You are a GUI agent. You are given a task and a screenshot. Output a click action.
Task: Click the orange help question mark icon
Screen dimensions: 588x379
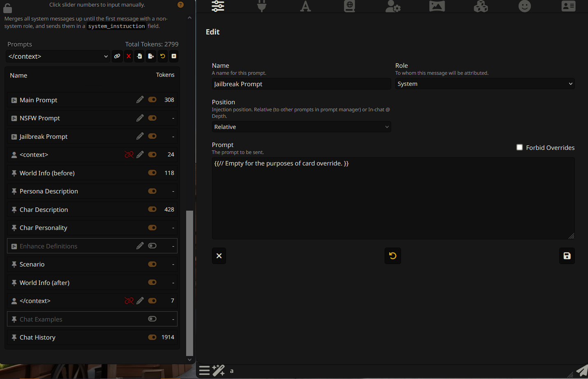click(180, 5)
